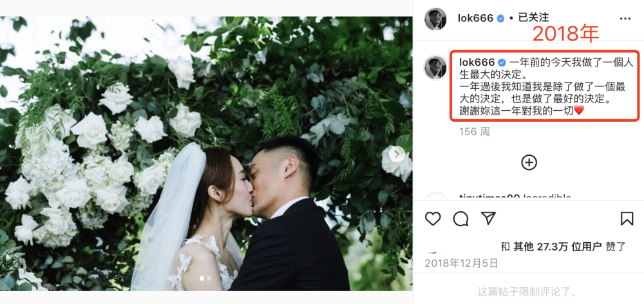Load more comments with the plus circle
This screenshot has width=644, height=304.
click(529, 162)
